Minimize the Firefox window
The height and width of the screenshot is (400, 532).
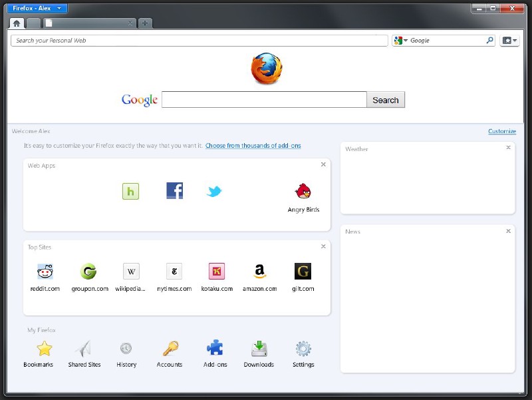tap(479, 9)
